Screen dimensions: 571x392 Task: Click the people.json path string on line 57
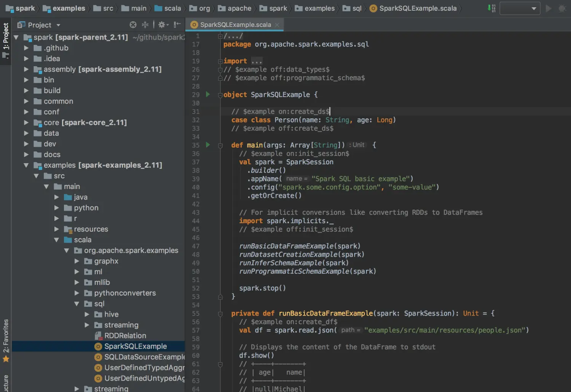click(445, 330)
